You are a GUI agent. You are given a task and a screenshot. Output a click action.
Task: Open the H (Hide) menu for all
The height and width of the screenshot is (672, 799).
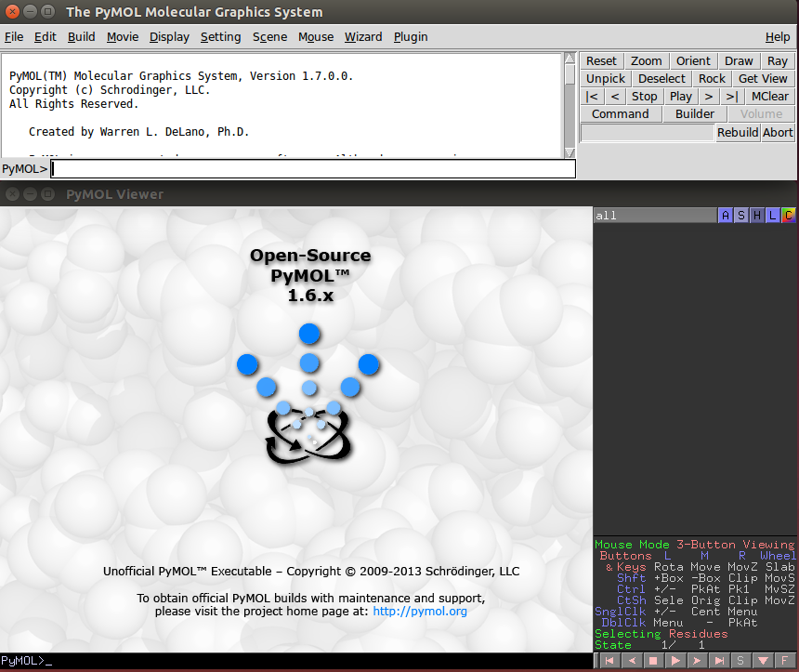(x=757, y=216)
